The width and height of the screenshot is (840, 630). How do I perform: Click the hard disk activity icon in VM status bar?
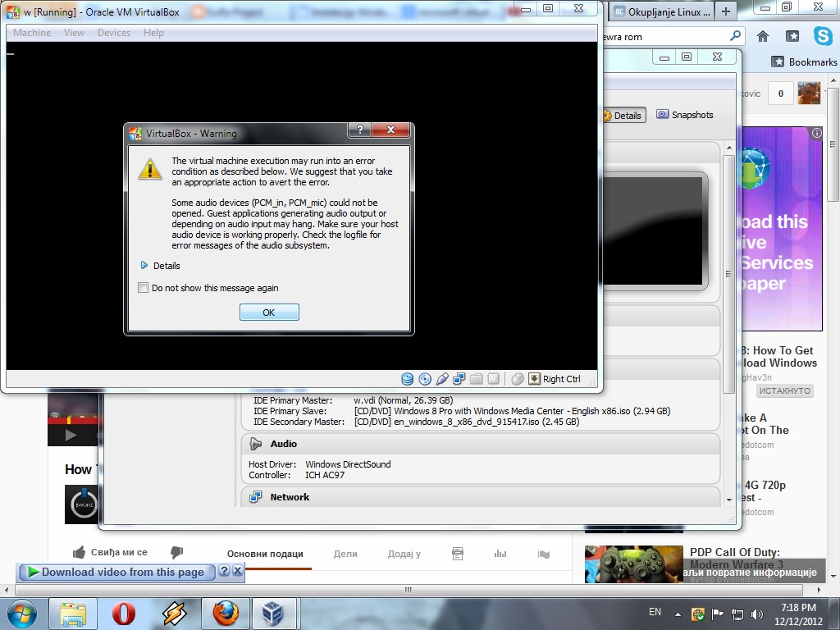point(407,379)
